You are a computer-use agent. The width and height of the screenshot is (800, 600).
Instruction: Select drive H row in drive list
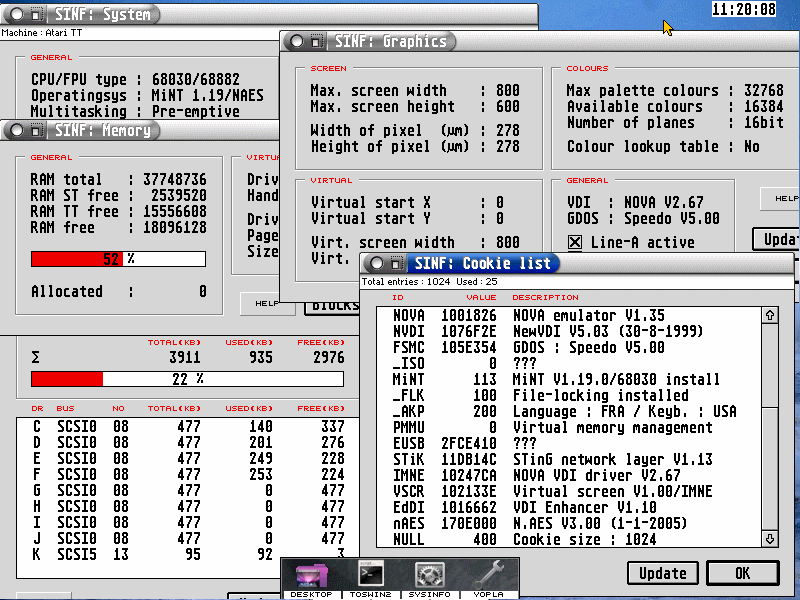188,506
